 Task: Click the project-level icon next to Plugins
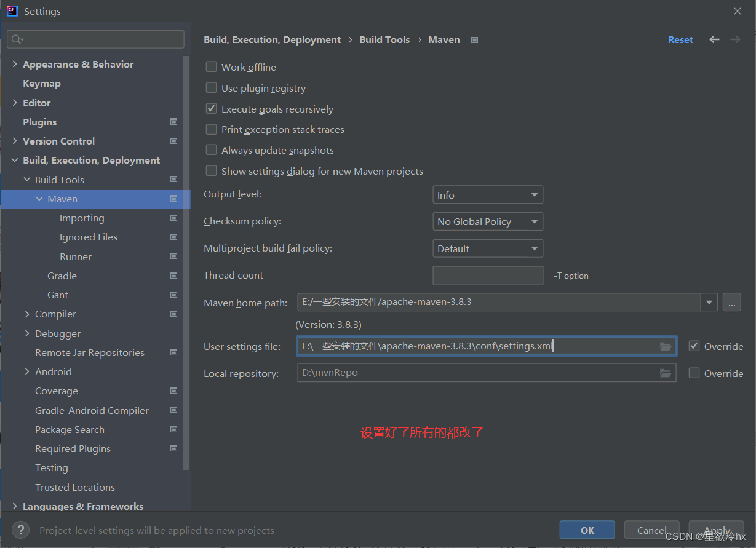click(x=173, y=122)
